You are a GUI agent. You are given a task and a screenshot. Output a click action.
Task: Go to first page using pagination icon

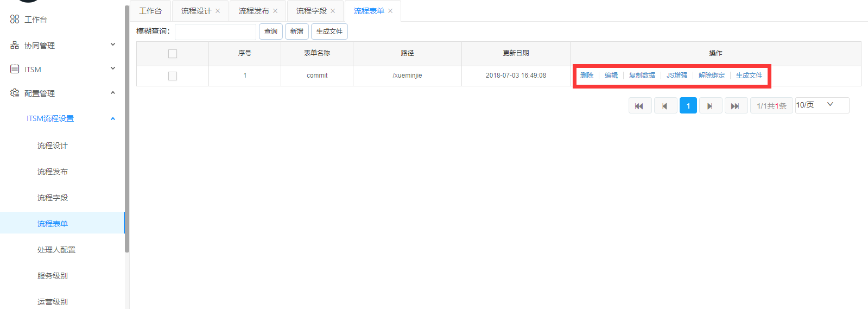(639, 106)
